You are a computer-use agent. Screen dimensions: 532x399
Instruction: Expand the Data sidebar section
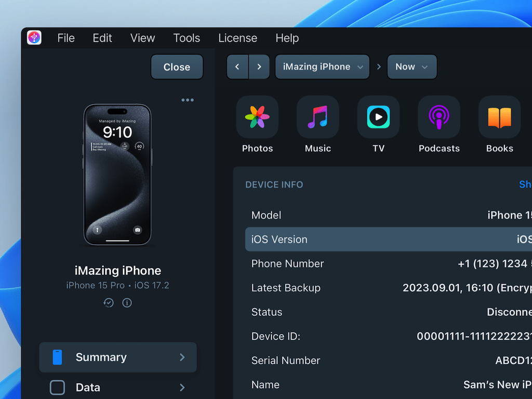click(x=118, y=387)
